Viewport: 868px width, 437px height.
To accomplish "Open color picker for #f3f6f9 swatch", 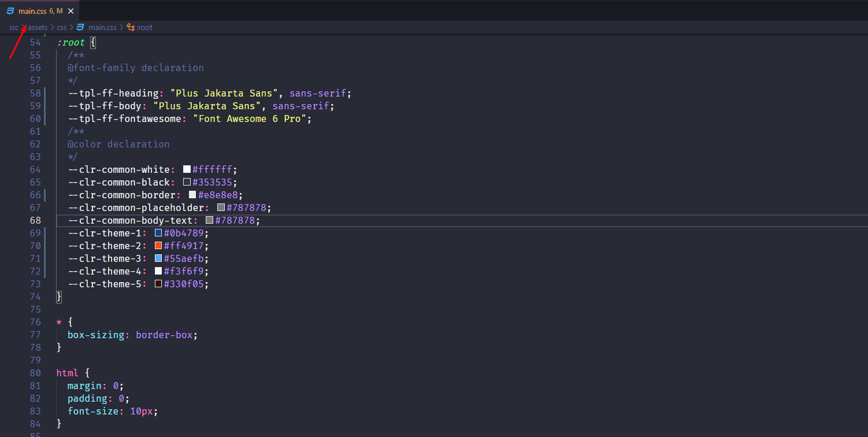I will pos(158,271).
